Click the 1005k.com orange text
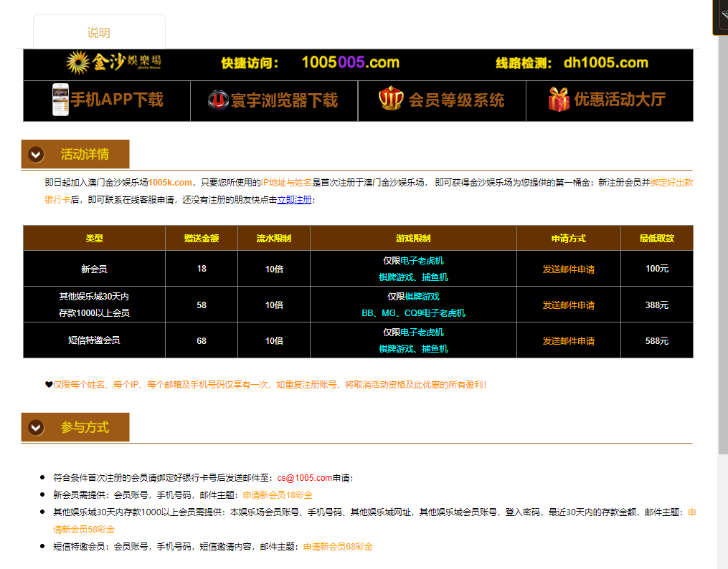Viewport: 728px width, 569px height. tap(170, 183)
